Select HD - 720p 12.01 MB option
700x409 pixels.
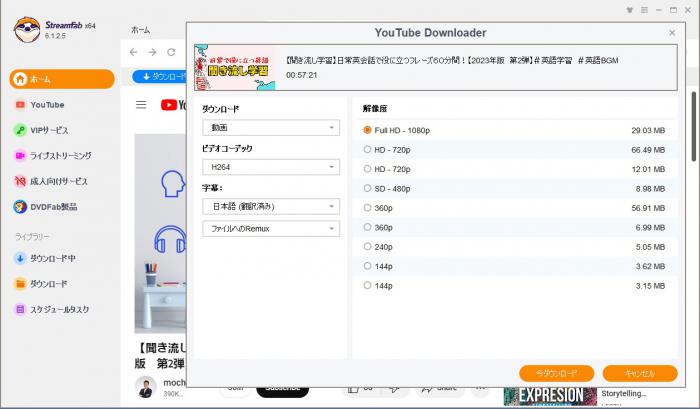515,169
